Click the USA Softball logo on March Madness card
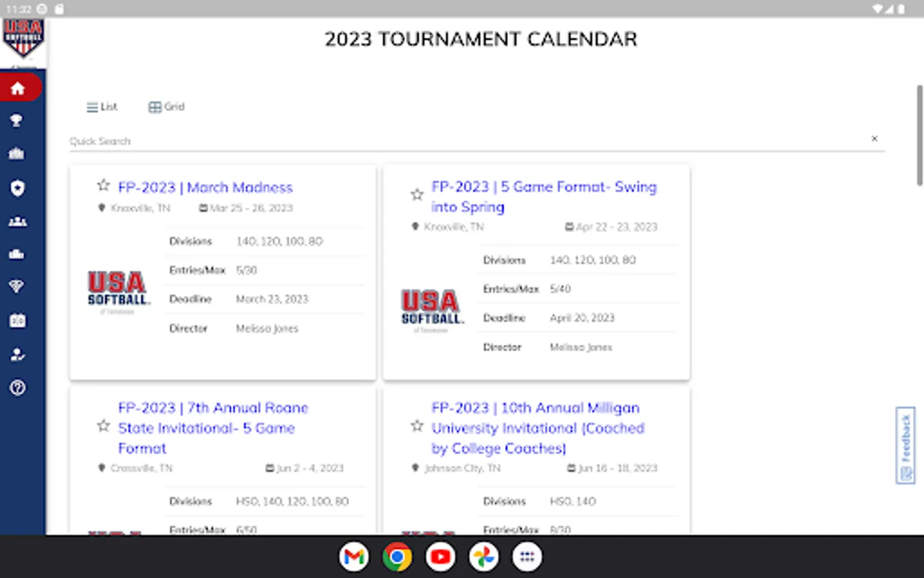 (119, 292)
